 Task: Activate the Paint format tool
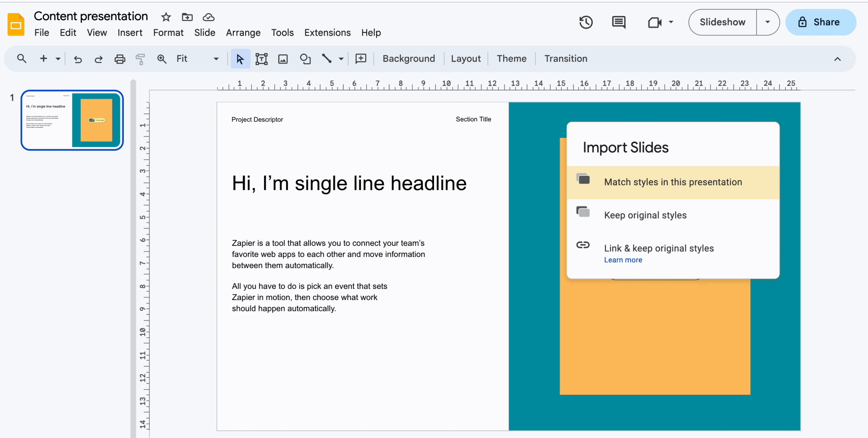point(140,59)
